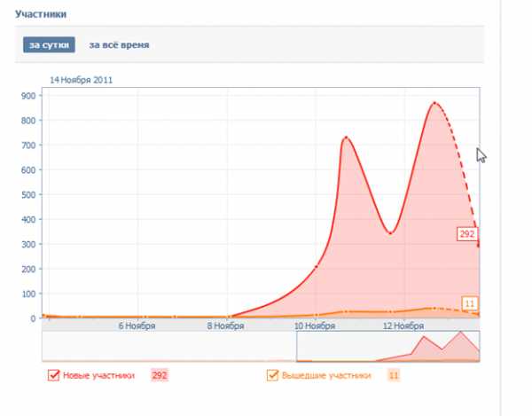Click the '10 Ноября' axis label
Image resolution: width=532 pixels, height=416 pixels.
pyautogui.click(x=315, y=326)
